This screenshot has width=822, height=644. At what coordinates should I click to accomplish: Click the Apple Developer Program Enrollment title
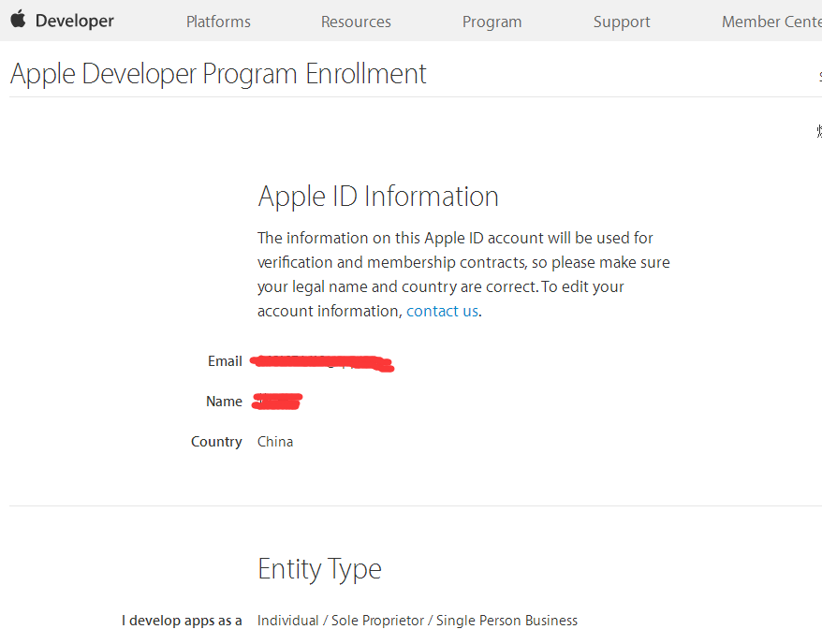218,73
